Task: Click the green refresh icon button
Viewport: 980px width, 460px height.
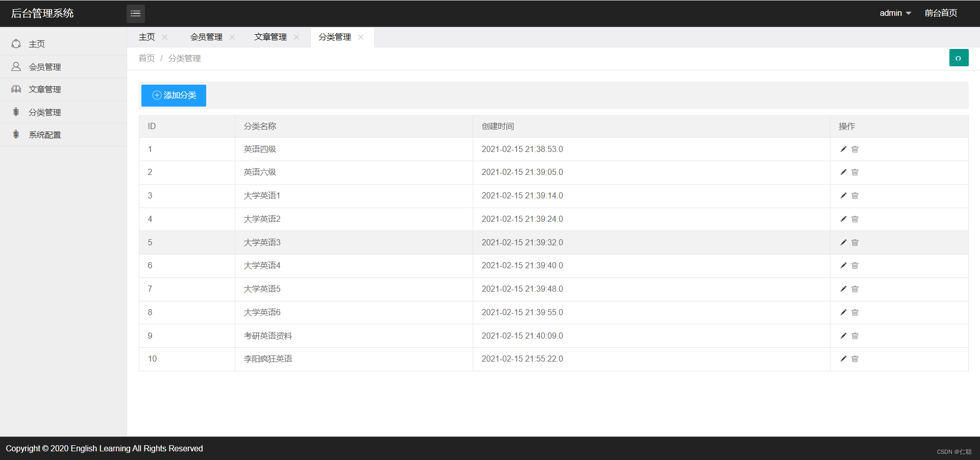Action: pyautogui.click(x=959, y=58)
